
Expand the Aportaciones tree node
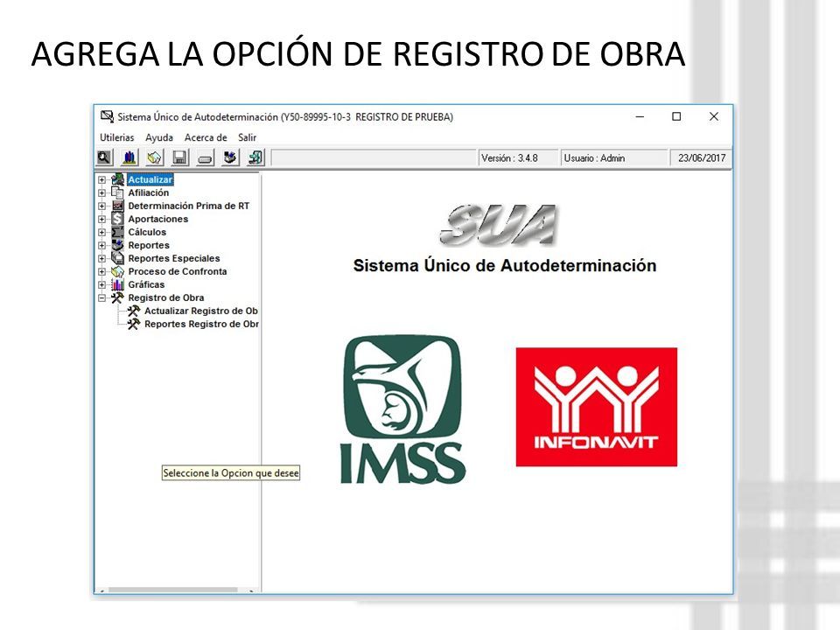tap(101, 219)
